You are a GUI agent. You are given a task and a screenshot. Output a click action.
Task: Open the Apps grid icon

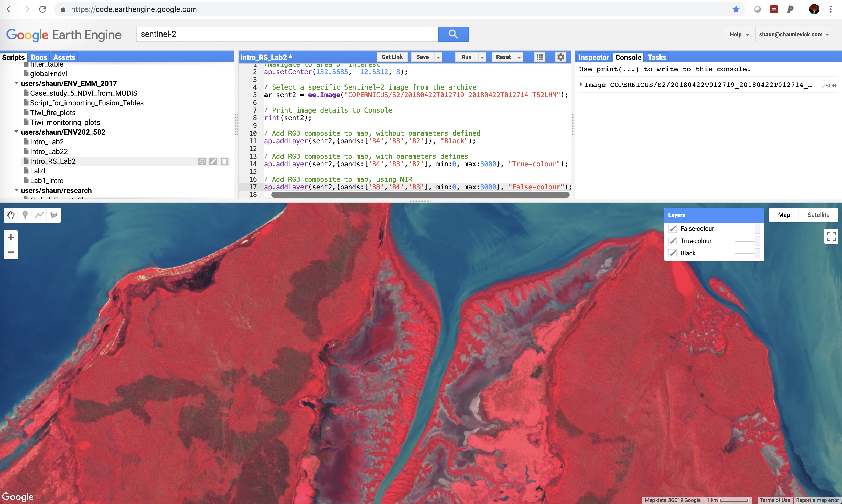pyautogui.click(x=540, y=57)
